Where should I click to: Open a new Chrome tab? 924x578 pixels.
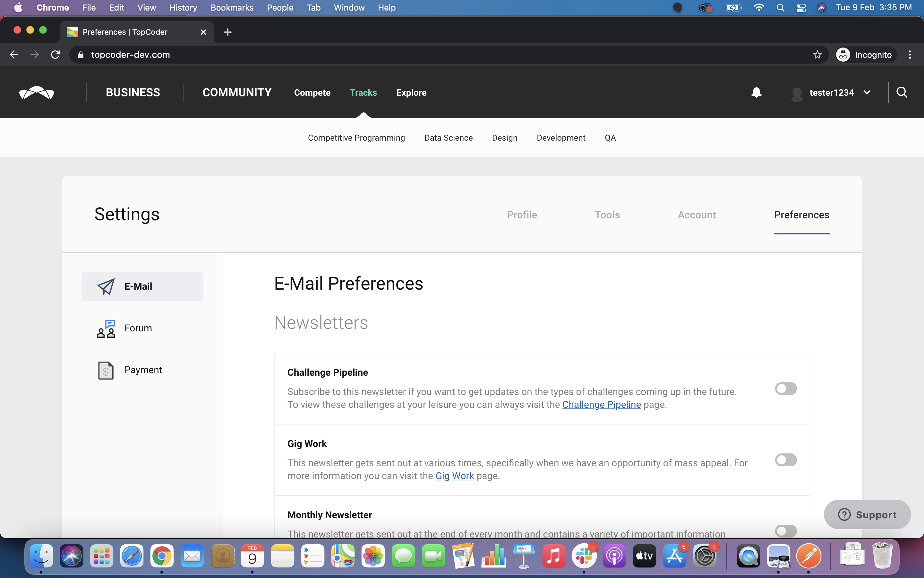[x=227, y=32]
